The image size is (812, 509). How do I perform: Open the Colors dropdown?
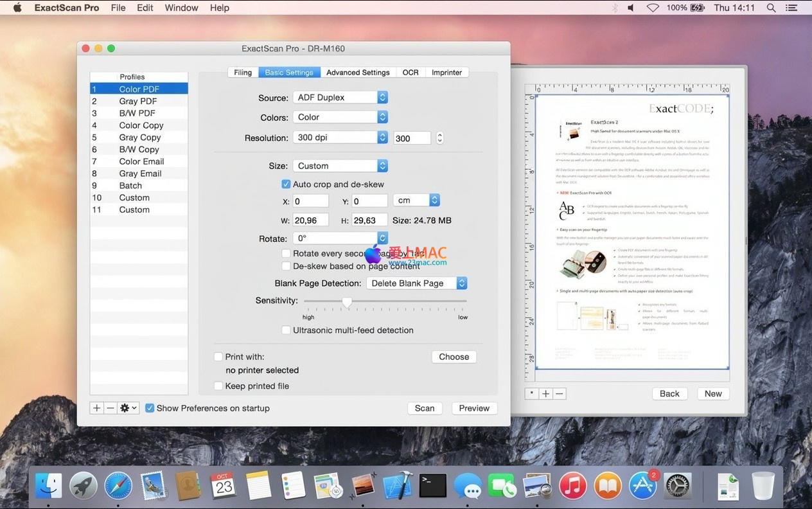pos(340,118)
